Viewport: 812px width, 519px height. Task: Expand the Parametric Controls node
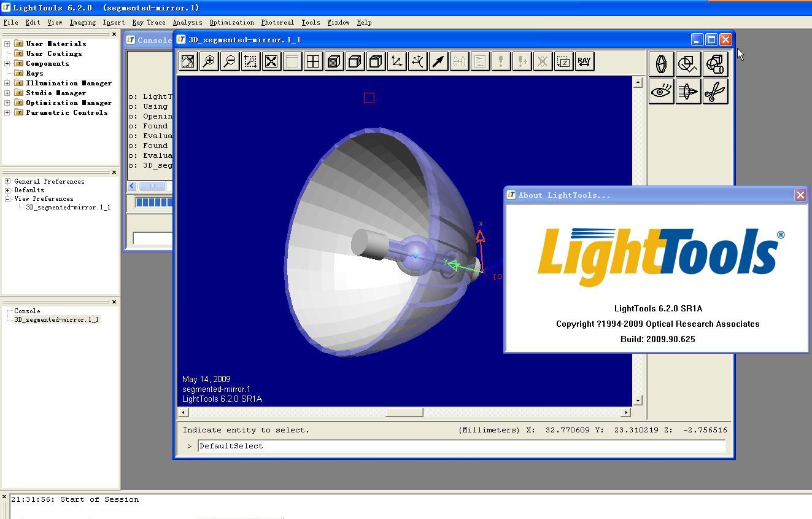pos(7,112)
